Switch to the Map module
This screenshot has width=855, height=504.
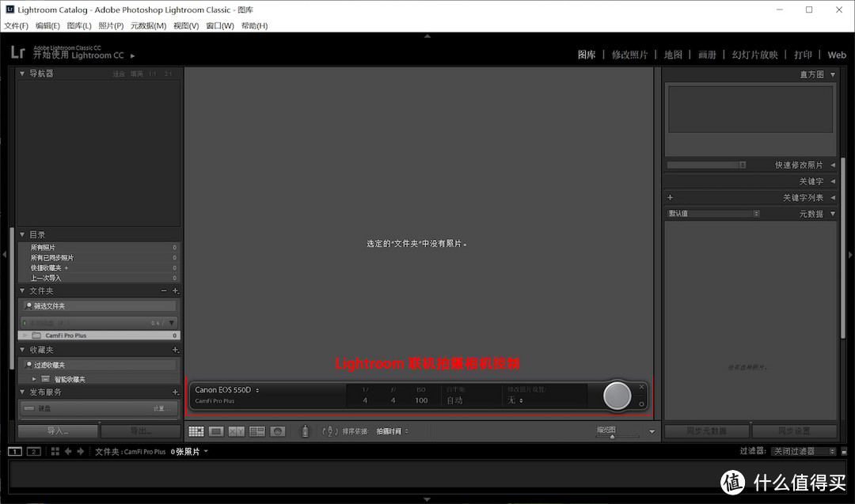[x=673, y=55]
